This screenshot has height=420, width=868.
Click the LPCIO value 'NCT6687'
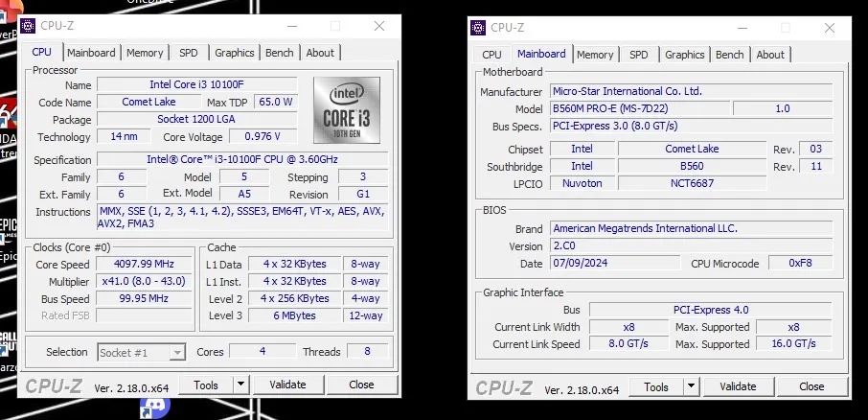coord(692,183)
